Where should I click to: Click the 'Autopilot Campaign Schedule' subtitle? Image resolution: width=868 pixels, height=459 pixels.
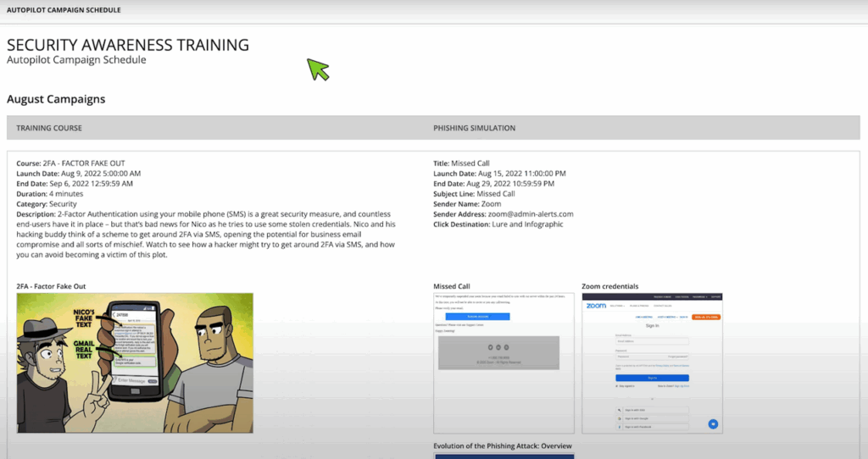tap(76, 60)
